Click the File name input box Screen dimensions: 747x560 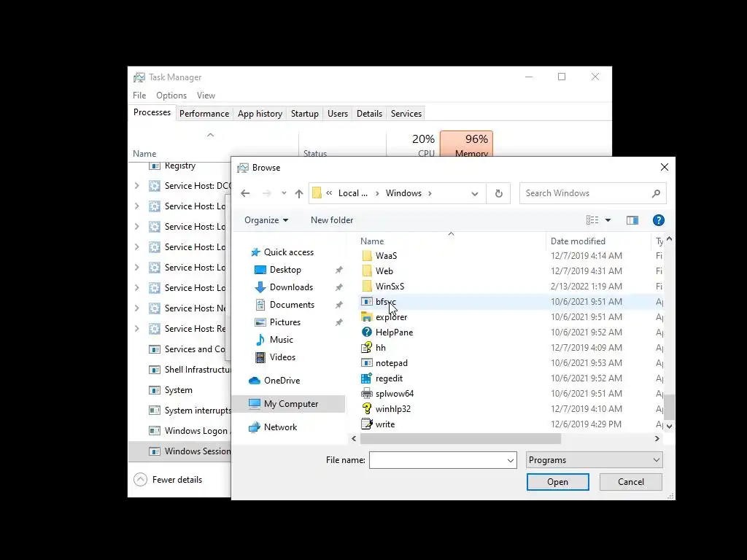tap(438, 460)
